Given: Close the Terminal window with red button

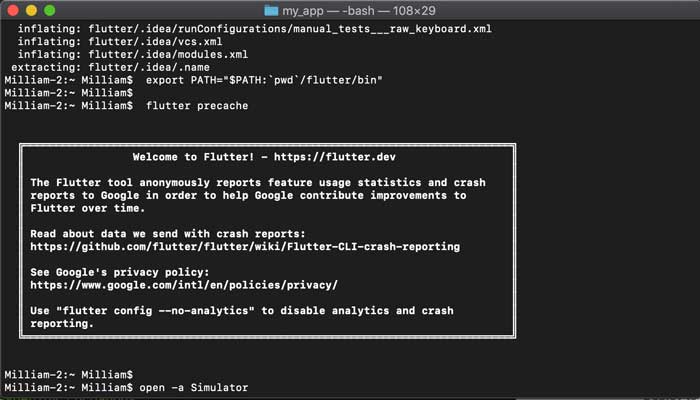Looking at the screenshot, I should (13, 10).
